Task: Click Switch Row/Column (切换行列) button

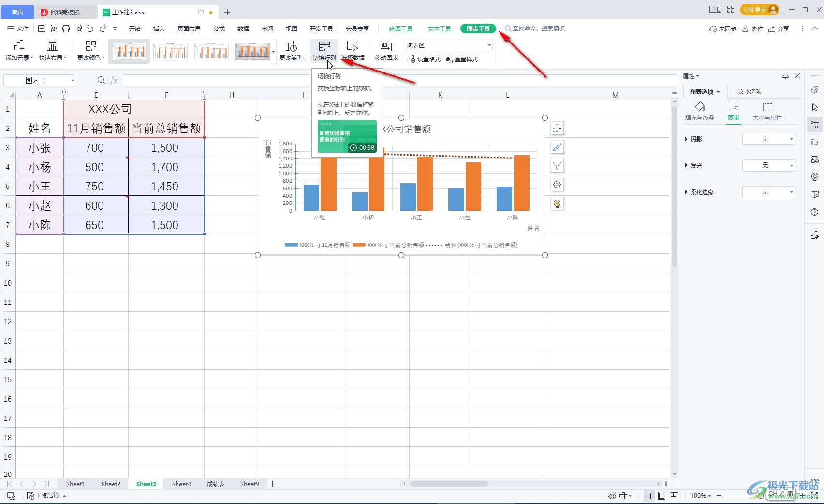Action: coord(324,51)
